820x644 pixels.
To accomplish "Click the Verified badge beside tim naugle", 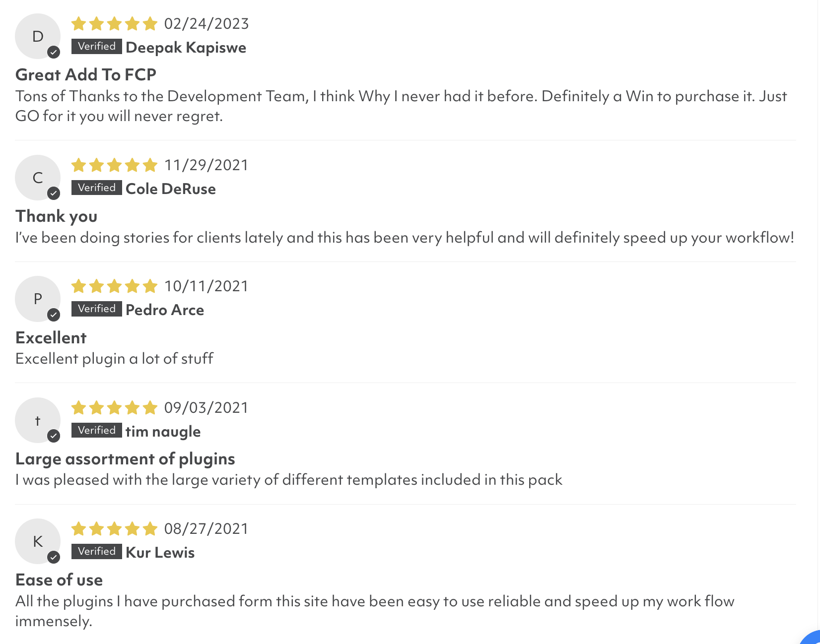I will coord(97,430).
